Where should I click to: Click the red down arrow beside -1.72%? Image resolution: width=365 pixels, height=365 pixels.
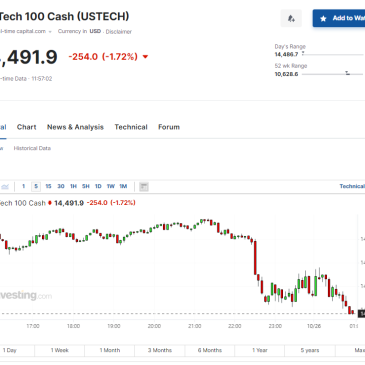pos(145,57)
